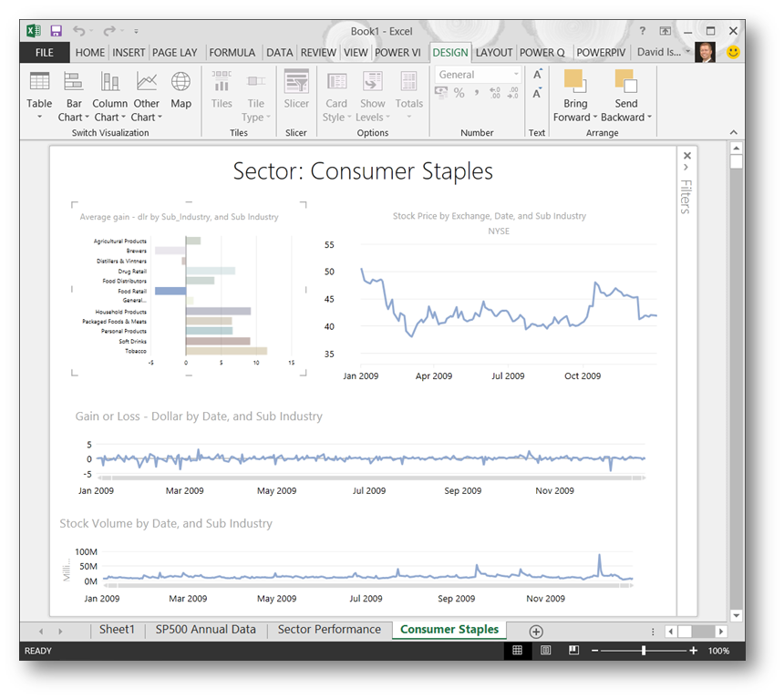
Task: Click the zoom slider handle
Action: 644,651
